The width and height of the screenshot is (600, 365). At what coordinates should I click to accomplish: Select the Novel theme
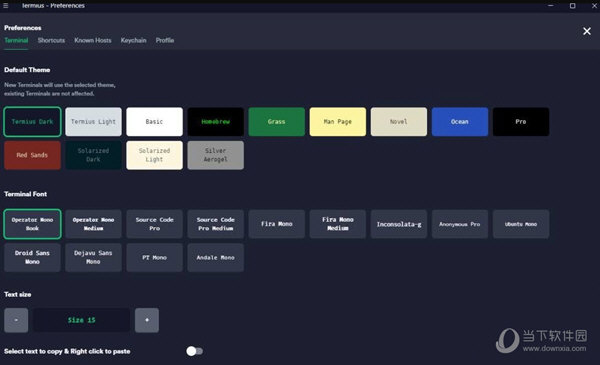tap(399, 122)
